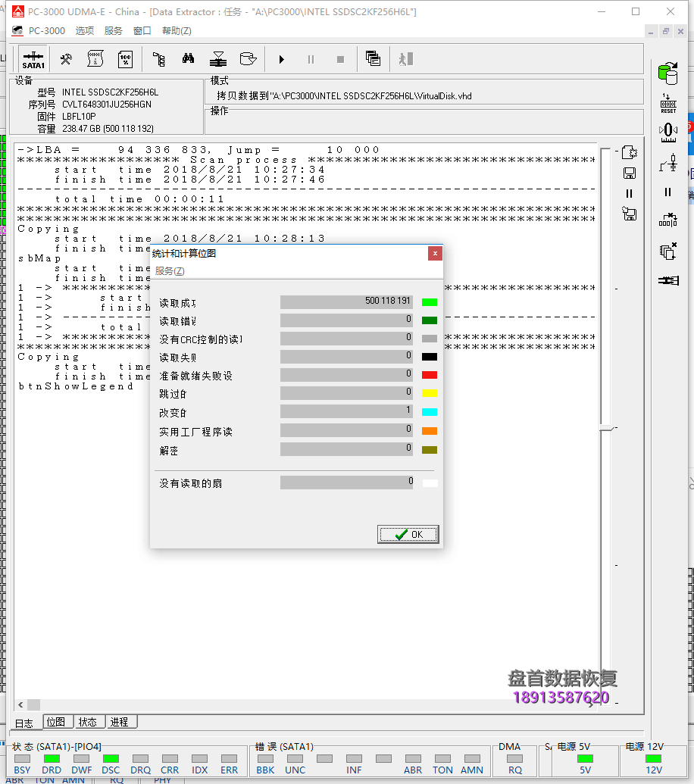Click the floppy disk save log icon
The height and width of the screenshot is (784, 694).
coord(629,173)
